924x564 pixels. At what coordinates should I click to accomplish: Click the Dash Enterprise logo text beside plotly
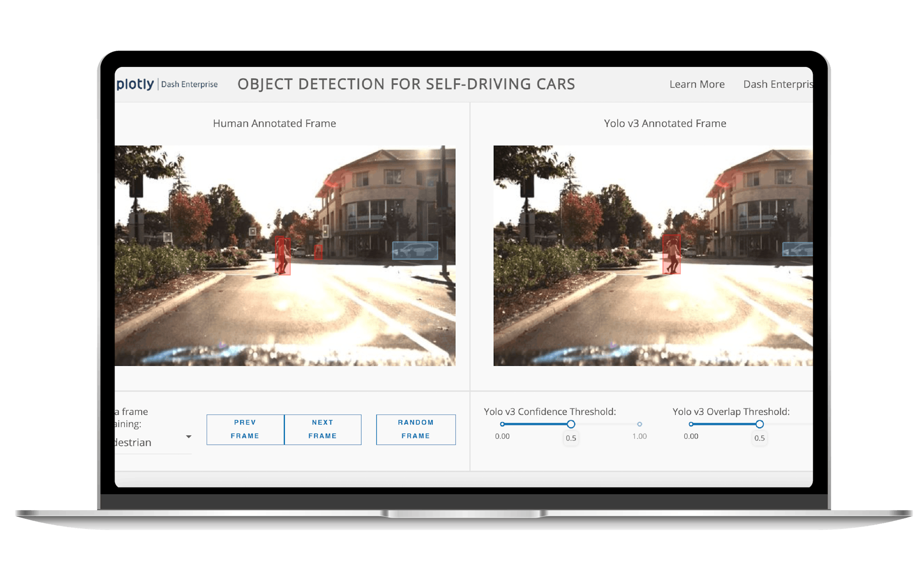click(x=189, y=84)
